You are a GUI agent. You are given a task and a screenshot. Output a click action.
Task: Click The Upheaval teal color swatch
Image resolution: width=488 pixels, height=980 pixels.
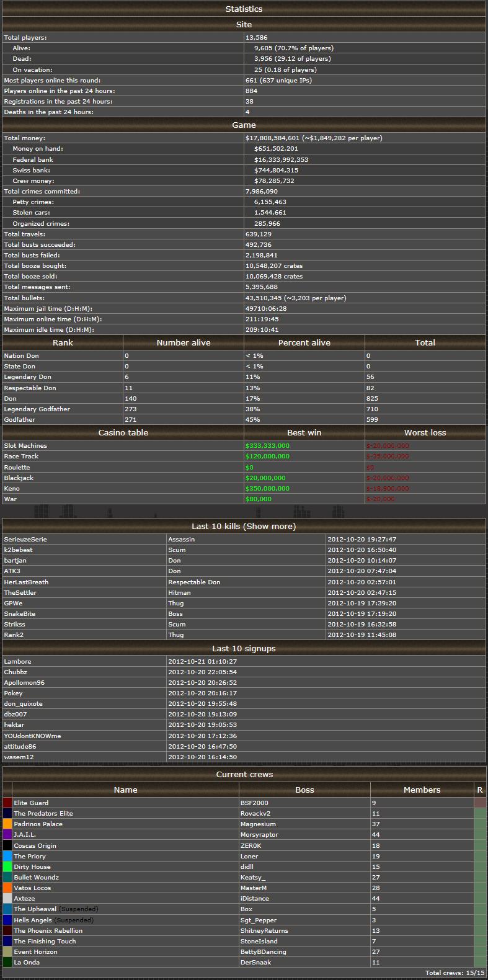coord(7,909)
